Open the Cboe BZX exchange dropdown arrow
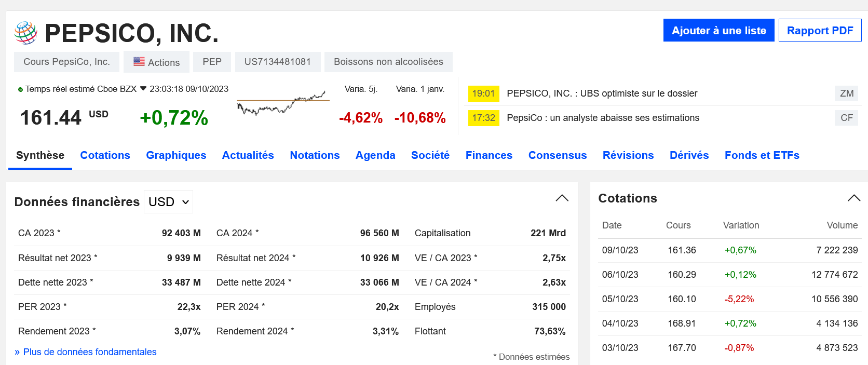 [143, 89]
